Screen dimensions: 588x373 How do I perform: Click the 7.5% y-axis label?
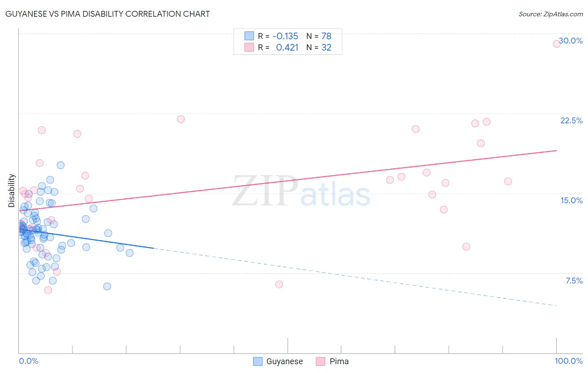pyautogui.click(x=574, y=281)
